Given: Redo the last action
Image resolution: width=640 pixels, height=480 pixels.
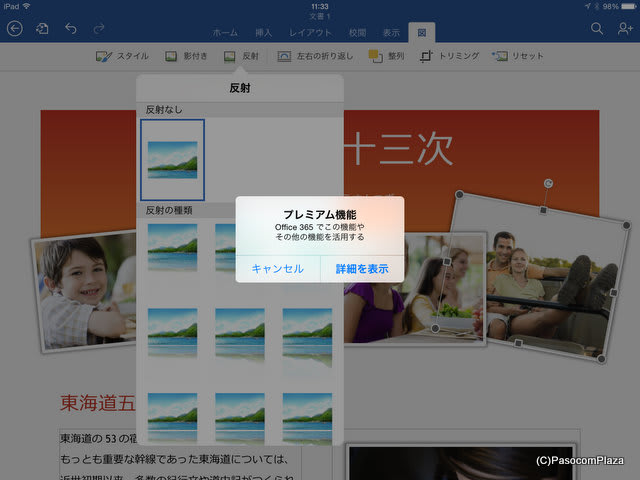Looking at the screenshot, I should coord(99,29).
